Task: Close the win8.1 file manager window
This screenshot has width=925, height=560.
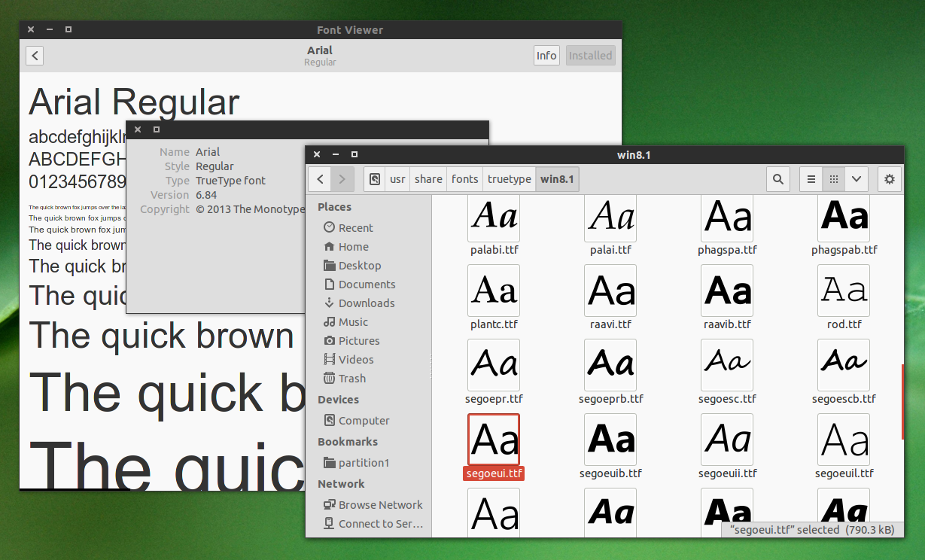Action: (317, 154)
